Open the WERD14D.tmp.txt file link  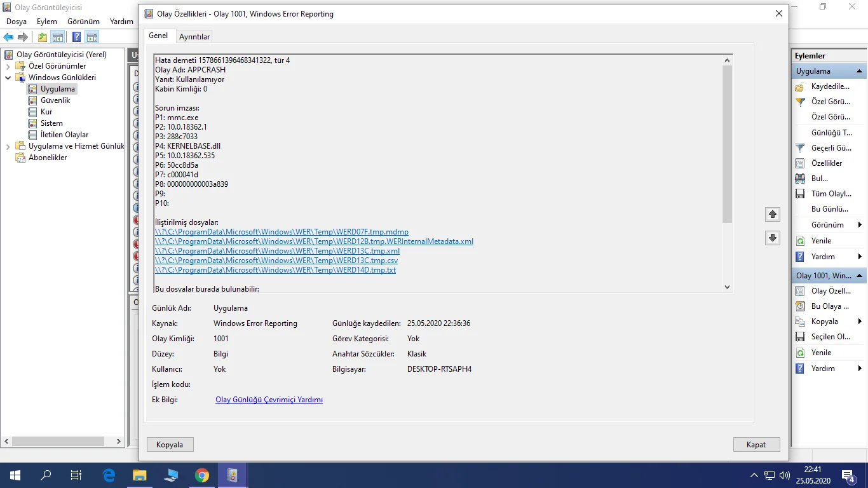275,270
